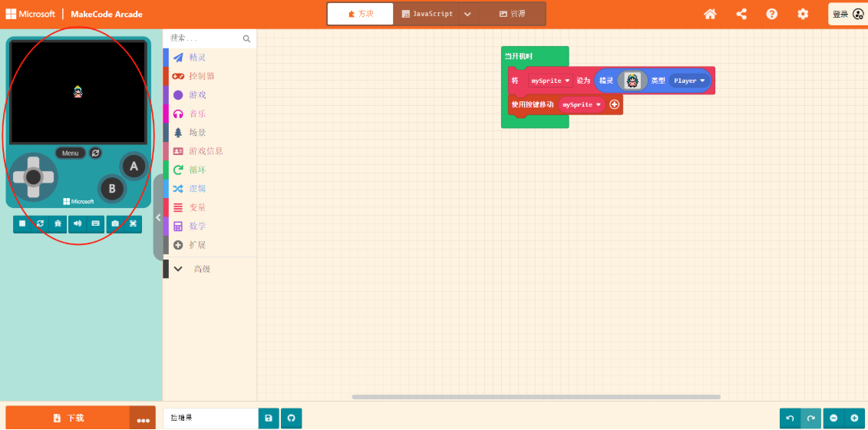Switch to the JavaScript editor tab
The image size is (868, 430).
click(x=427, y=14)
